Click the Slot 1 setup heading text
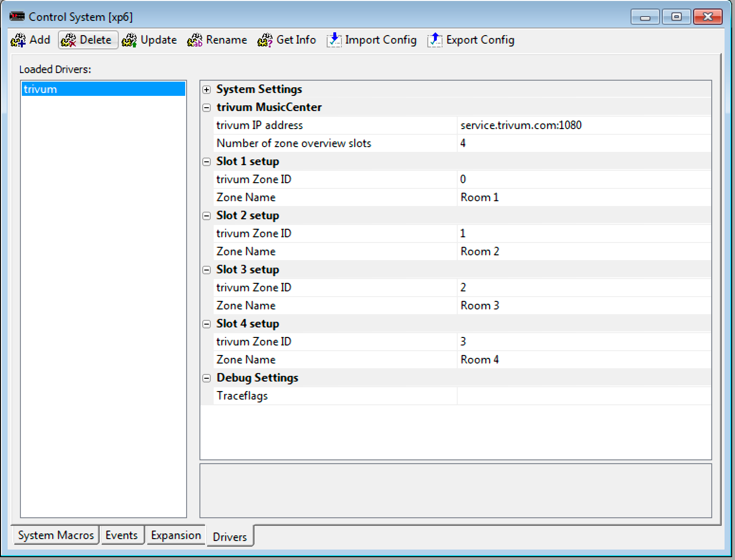The height and width of the screenshot is (560, 735). tap(248, 161)
